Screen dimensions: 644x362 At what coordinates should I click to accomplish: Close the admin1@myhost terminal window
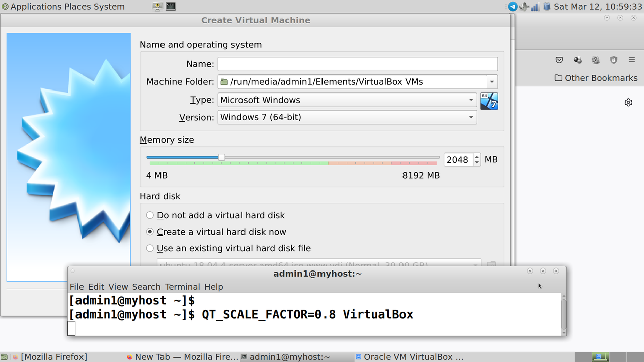[x=556, y=271]
